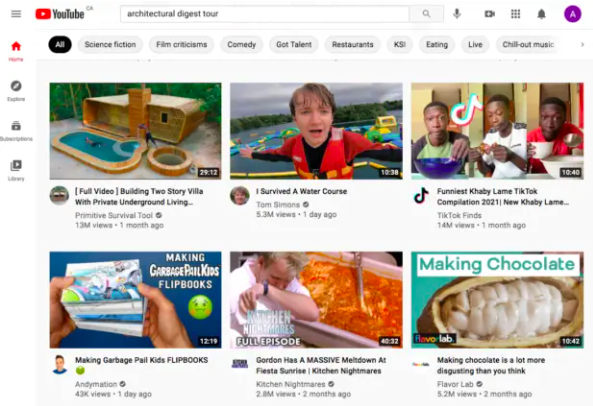Open the YouTube apps grid icon
The height and width of the screenshot is (406, 593).
[515, 14]
